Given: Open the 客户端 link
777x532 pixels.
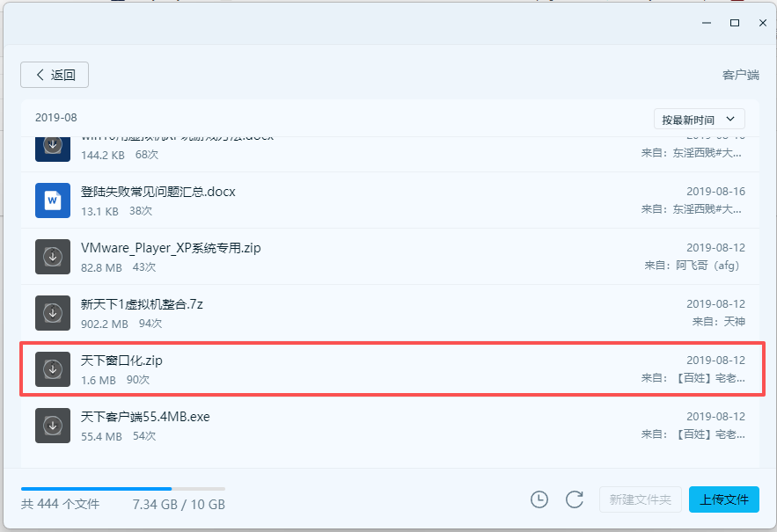Looking at the screenshot, I should [740, 76].
